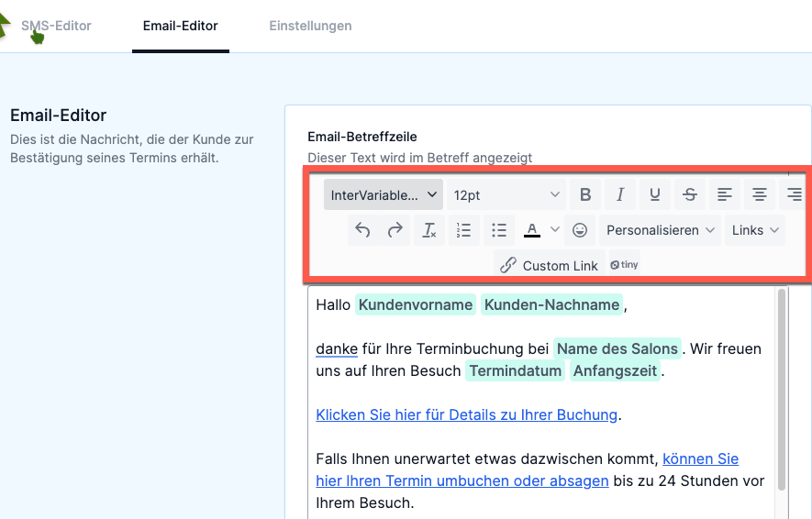
Task: Click the tiny logo
Action: click(625, 264)
